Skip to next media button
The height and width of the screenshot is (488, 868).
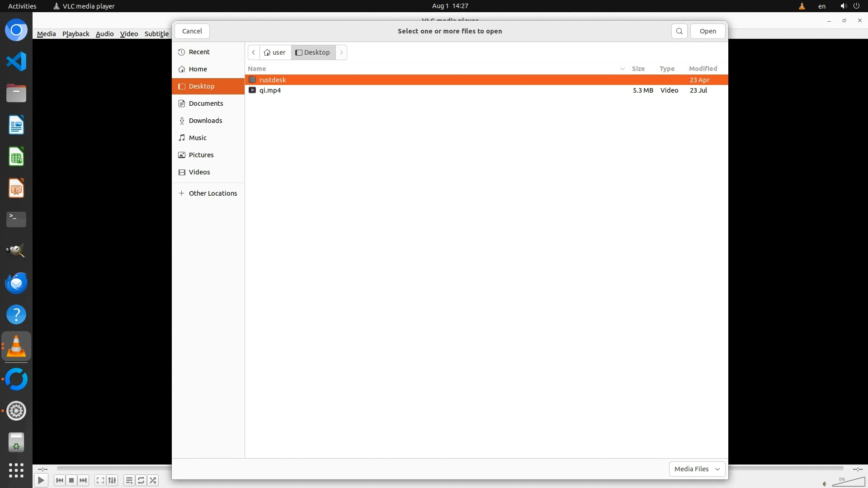83,480
